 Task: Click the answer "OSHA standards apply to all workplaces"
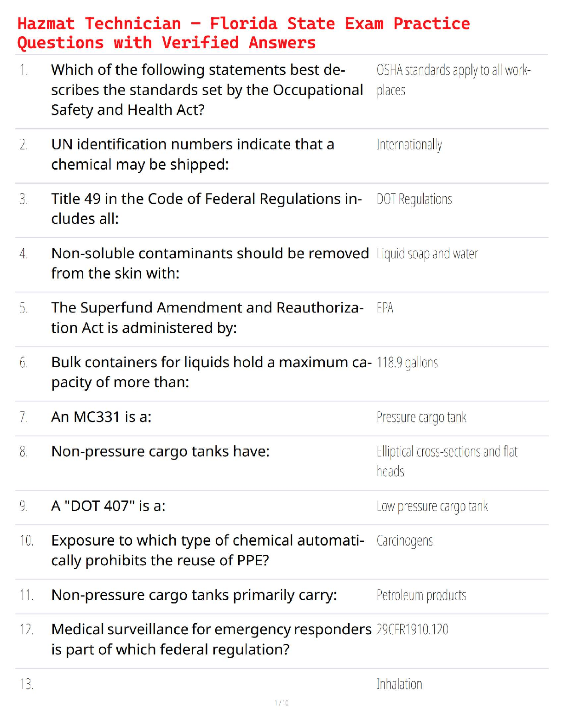pos(453,80)
